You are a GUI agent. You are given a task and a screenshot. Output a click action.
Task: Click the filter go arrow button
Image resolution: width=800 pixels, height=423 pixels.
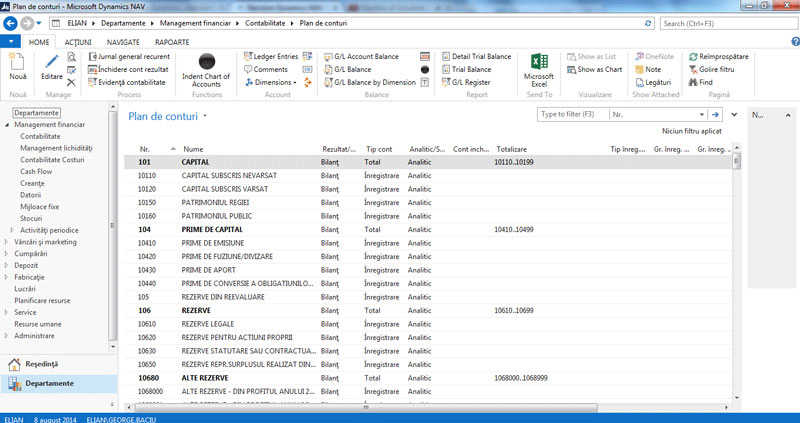[x=716, y=115]
